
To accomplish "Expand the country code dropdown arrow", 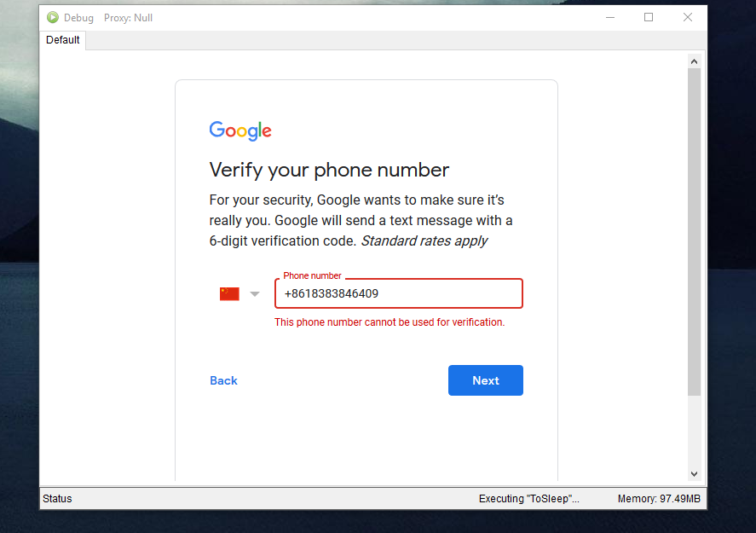I will click(254, 294).
